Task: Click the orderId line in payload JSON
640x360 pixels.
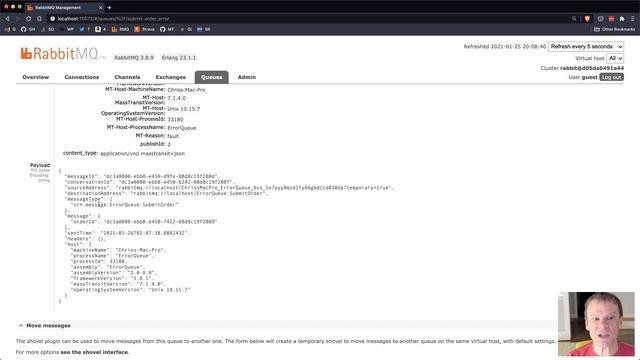Action: [144, 222]
